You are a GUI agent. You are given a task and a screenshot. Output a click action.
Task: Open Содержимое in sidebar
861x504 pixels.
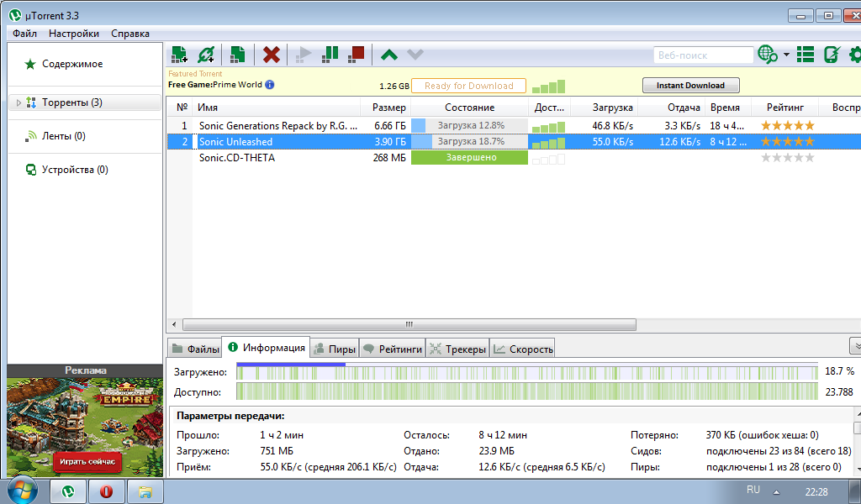coord(72,64)
